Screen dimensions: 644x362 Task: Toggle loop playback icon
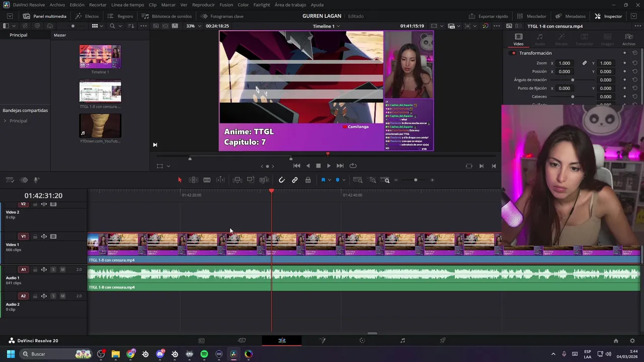pos(353,166)
